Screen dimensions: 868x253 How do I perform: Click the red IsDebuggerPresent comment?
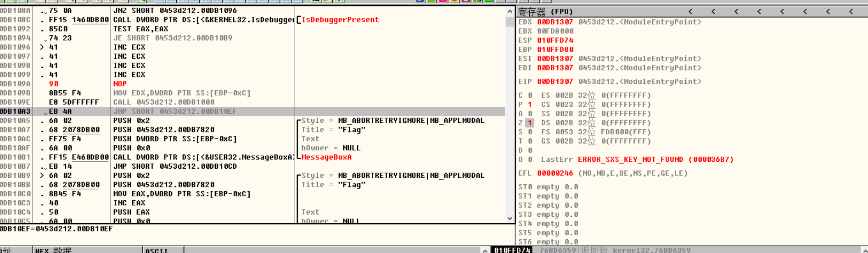(340, 20)
